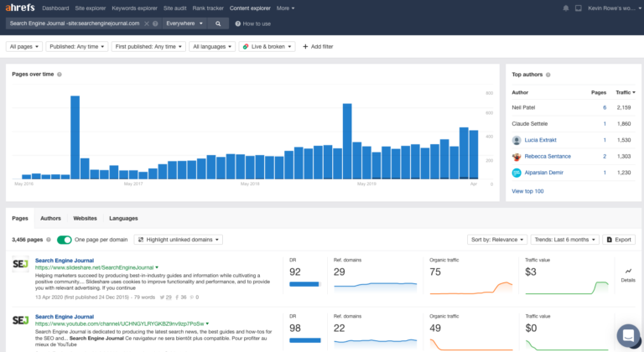
Task: Click the How to use link
Action: [x=257, y=23]
